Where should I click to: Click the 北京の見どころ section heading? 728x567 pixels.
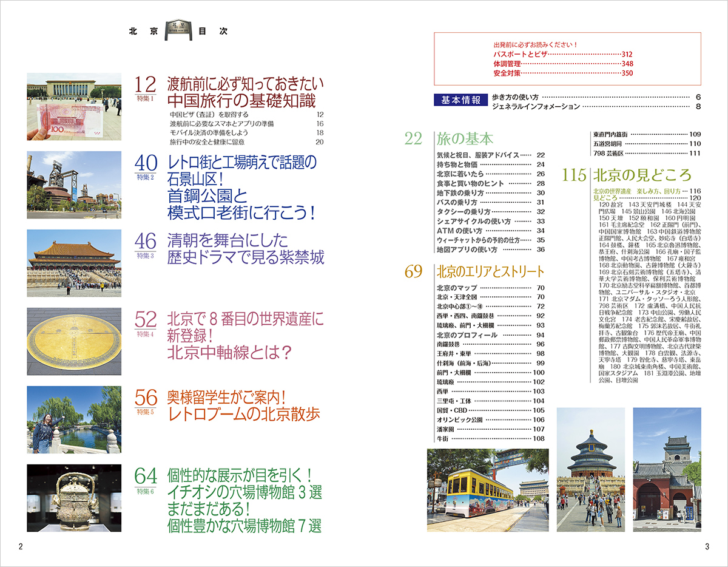642,175
